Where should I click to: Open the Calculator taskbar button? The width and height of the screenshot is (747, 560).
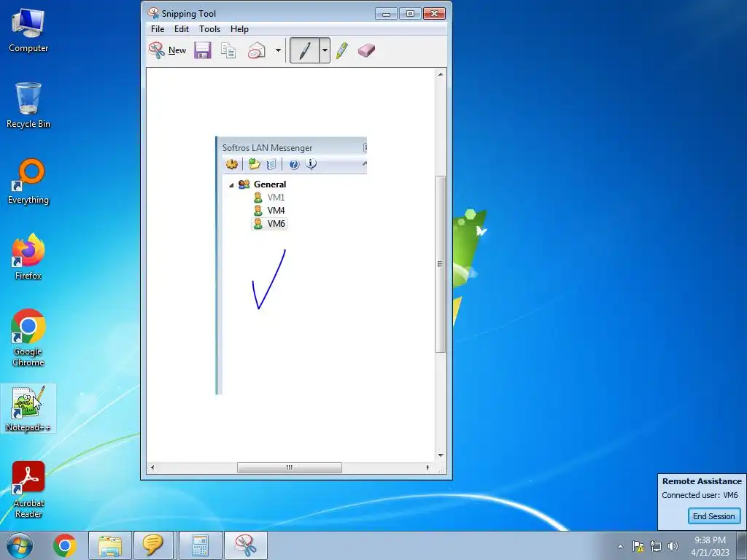tap(200, 545)
